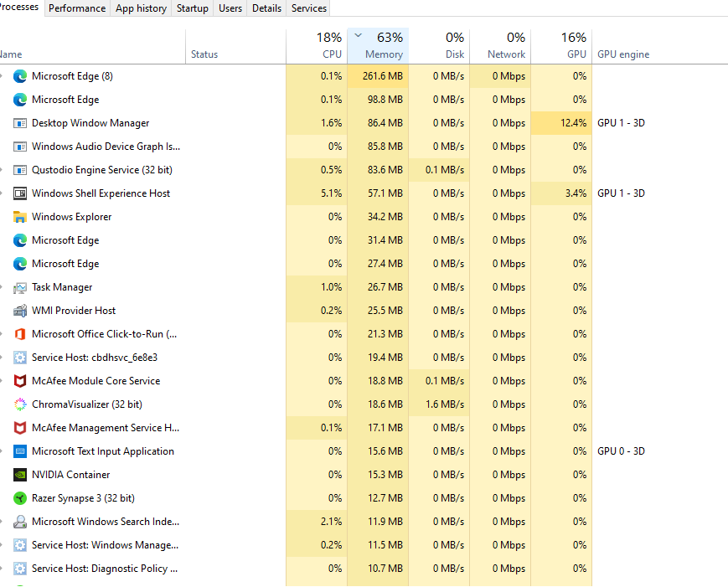Go to the Startup tab
Image resolution: width=728 pixels, height=587 pixels.
192,8
